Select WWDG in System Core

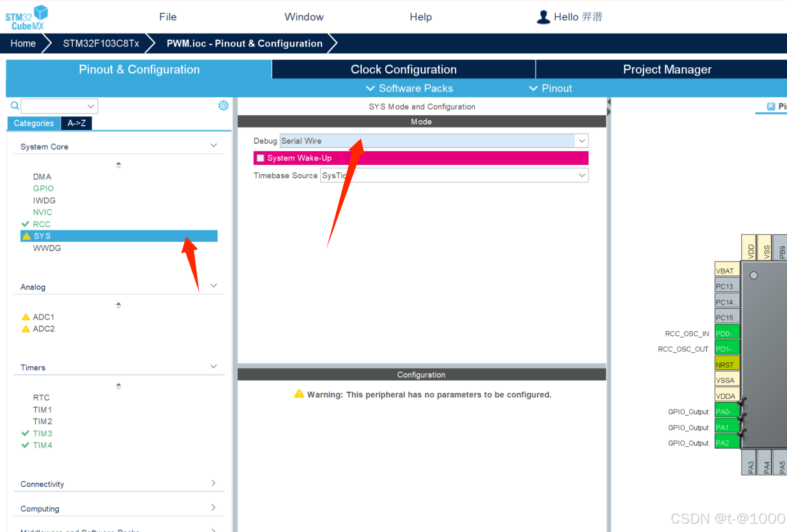(x=47, y=248)
